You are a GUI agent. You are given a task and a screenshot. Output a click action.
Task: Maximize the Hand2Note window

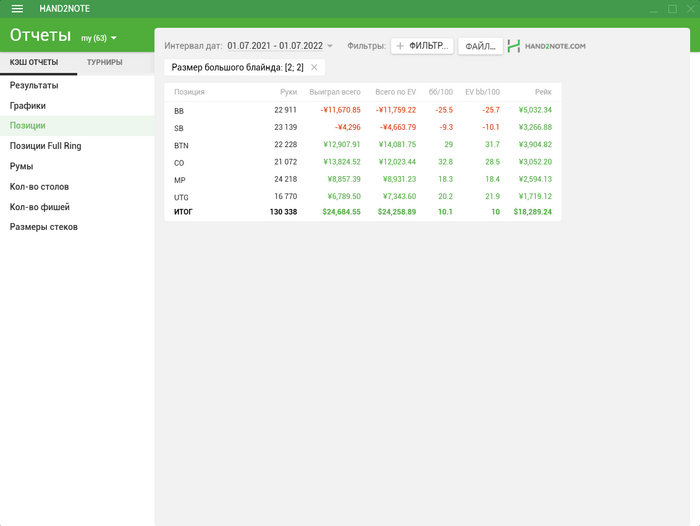point(672,9)
